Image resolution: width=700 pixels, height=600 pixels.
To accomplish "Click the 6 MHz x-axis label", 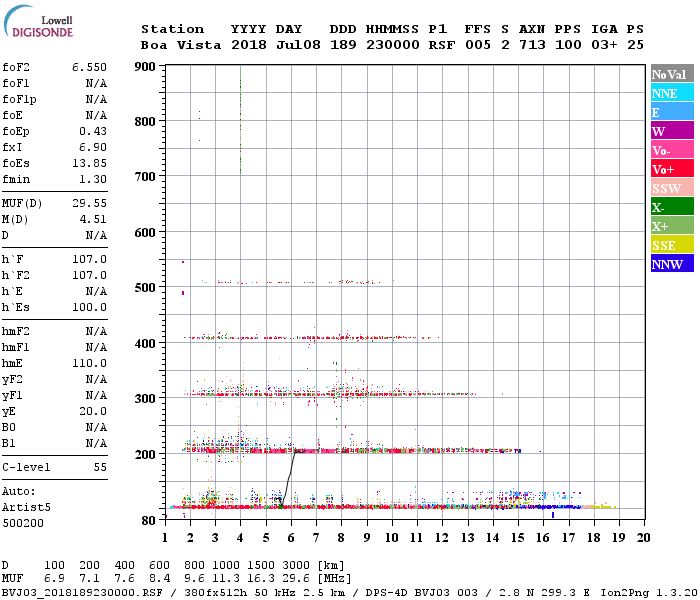I will click(x=291, y=538).
